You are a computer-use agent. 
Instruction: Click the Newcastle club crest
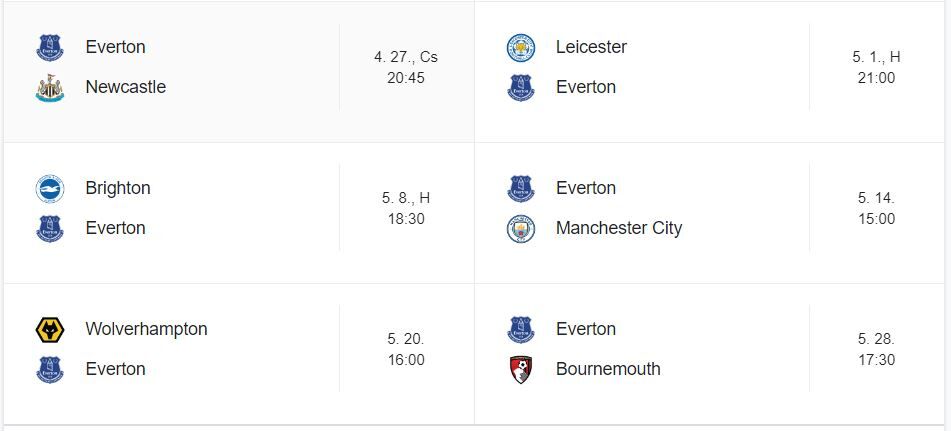pos(50,87)
